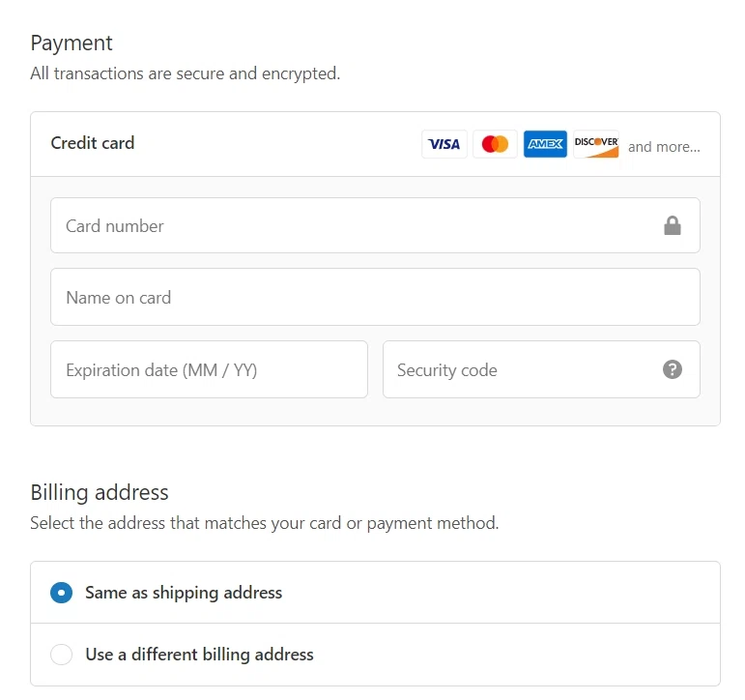Click the Payment section heading
This screenshot has width=745, height=700.
72,43
